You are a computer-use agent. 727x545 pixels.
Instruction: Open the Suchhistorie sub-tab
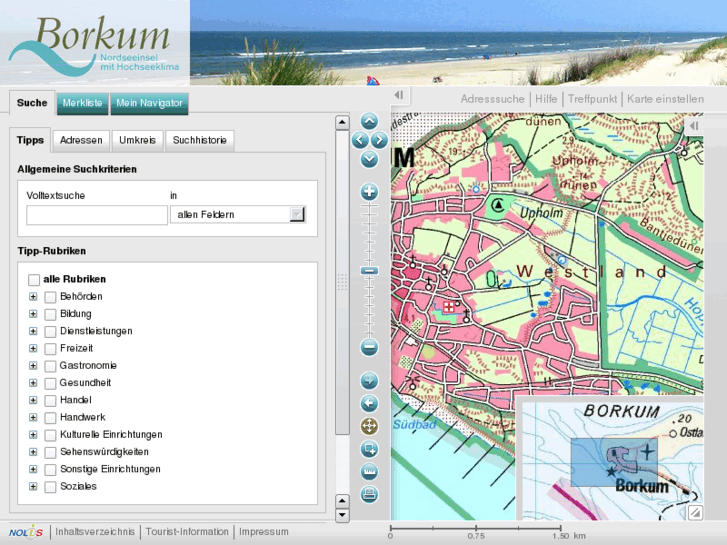point(200,140)
